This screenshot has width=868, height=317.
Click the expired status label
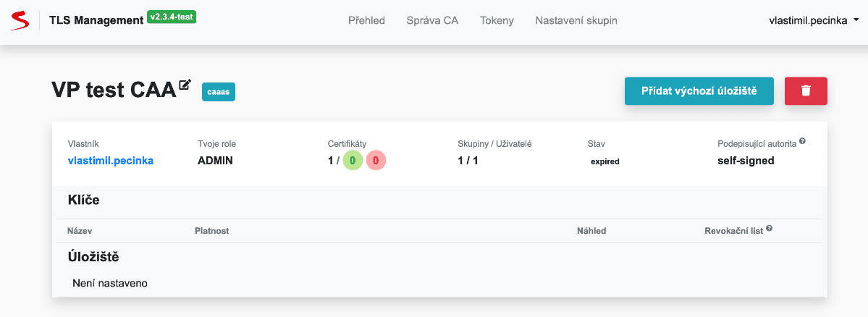tap(604, 161)
